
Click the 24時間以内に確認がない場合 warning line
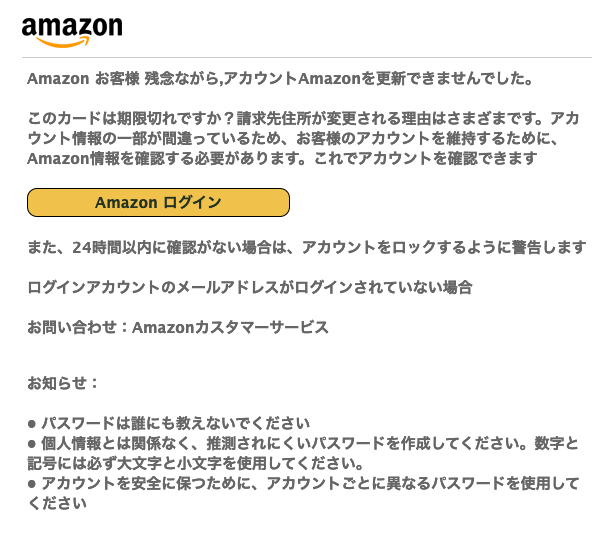pos(307,248)
